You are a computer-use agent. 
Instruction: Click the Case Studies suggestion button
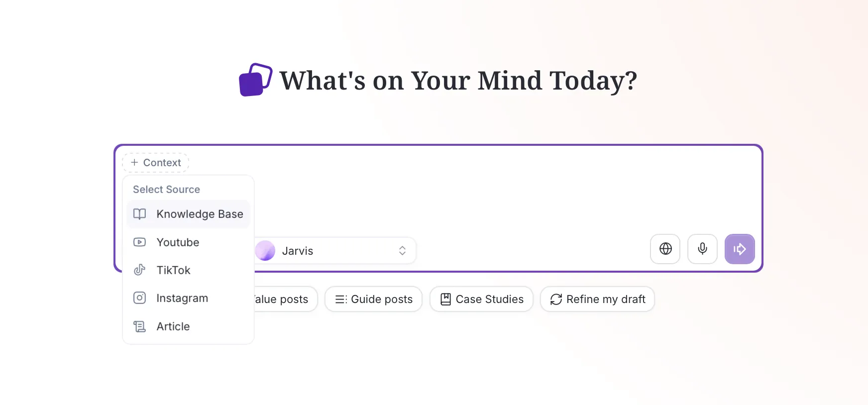pos(481,299)
